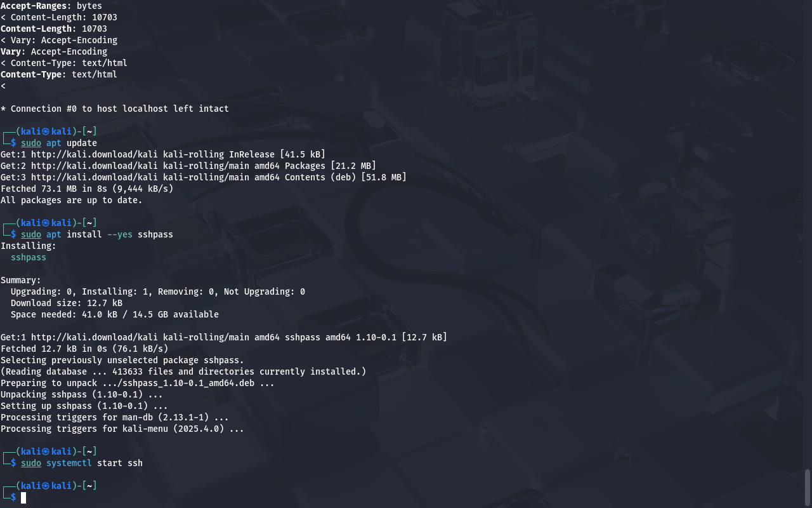Click the '--yes' flag in the apt install command
This screenshot has width=812, height=508.
coord(120,234)
